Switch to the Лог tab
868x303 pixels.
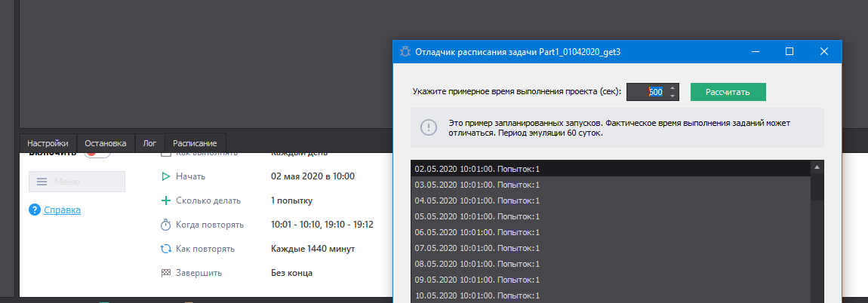(x=149, y=143)
